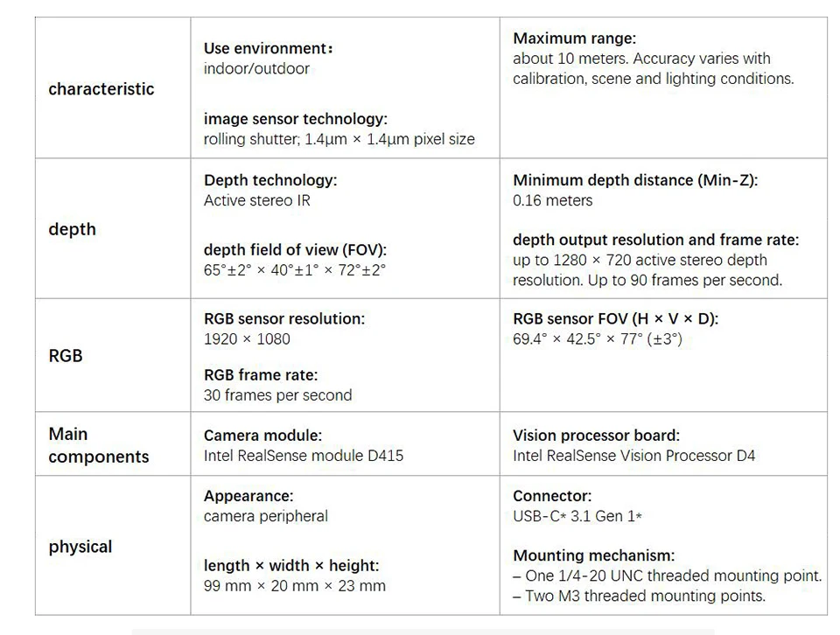This screenshot has width=840, height=635.
Task: Click the 'RGB sensor FOV' heading
Action: point(615,319)
